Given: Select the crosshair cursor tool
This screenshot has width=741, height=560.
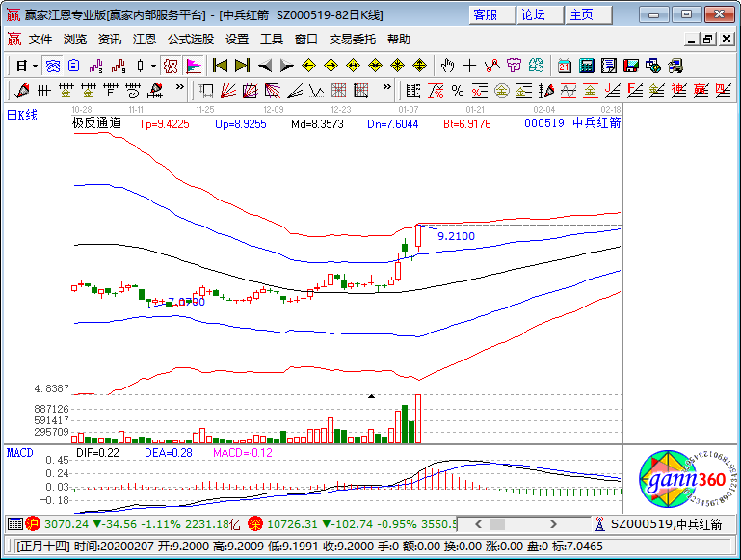Looking at the screenshot, I should pyautogui.click(x=469, y=66).
